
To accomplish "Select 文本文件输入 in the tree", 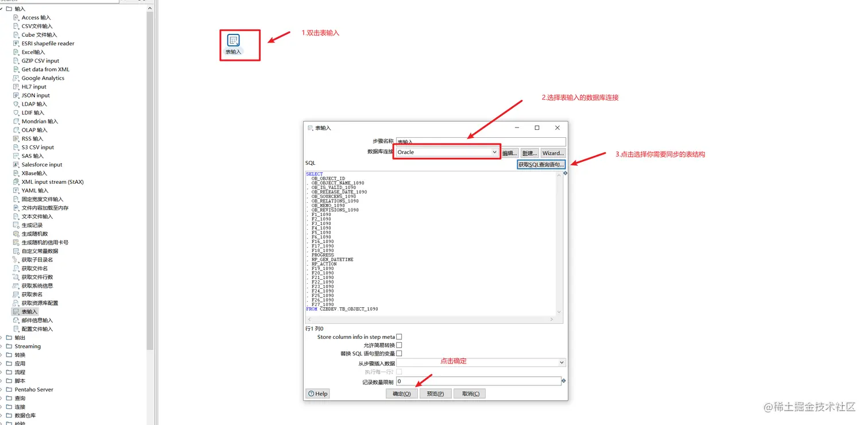I will coord(37,217).
